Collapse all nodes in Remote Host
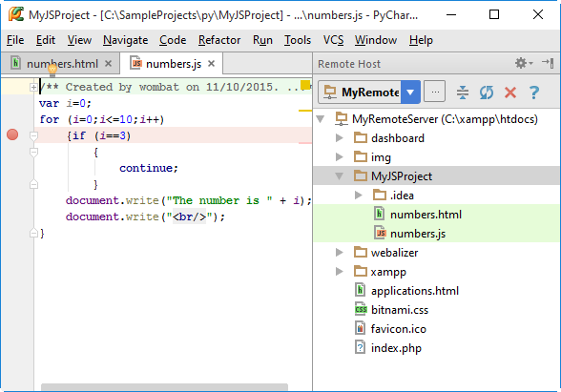 click(x=462, y=93)
